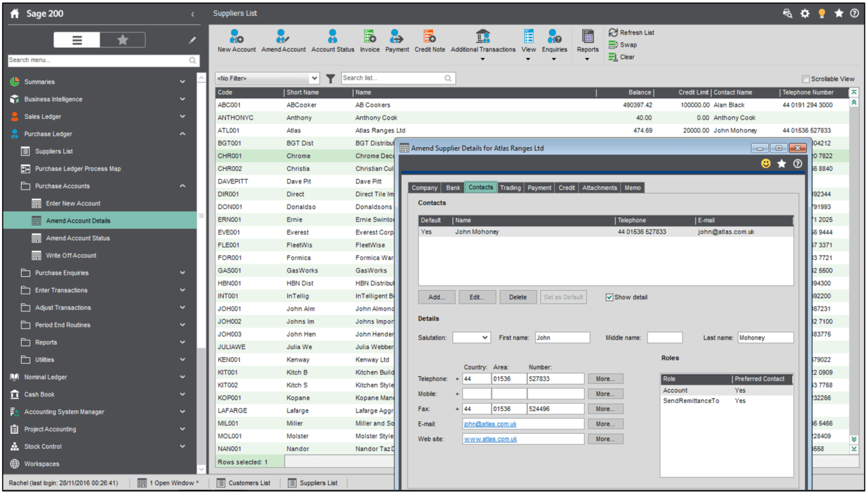Collapse the Purchase Ledger section
868x494 pixels.
[183, 134]
